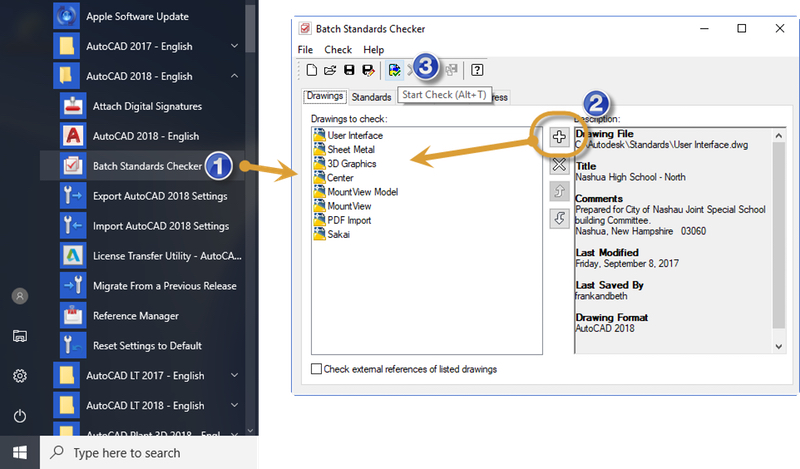Enable Check external references of listed drawings

(x=316, y=368)
